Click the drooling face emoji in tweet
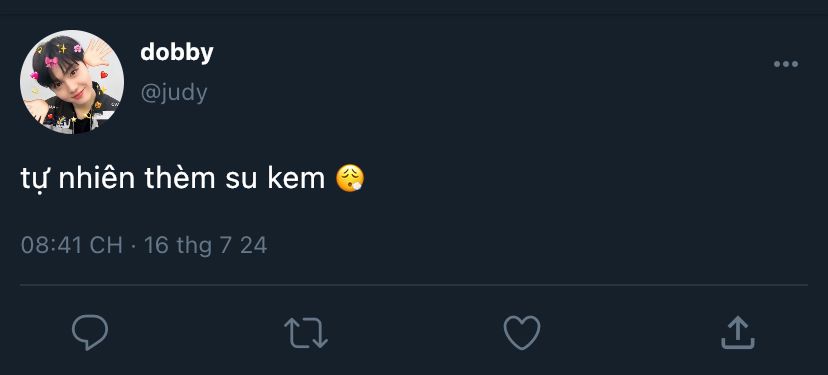Image resolution: width=828 pixels, height=375 pixels. [x=350, y=179]
